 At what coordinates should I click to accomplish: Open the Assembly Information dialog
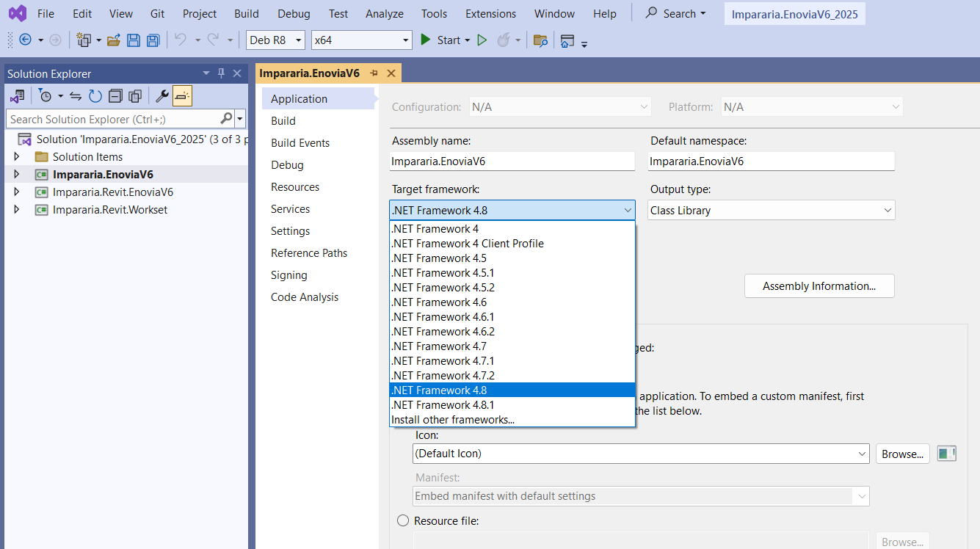[819, 286]
